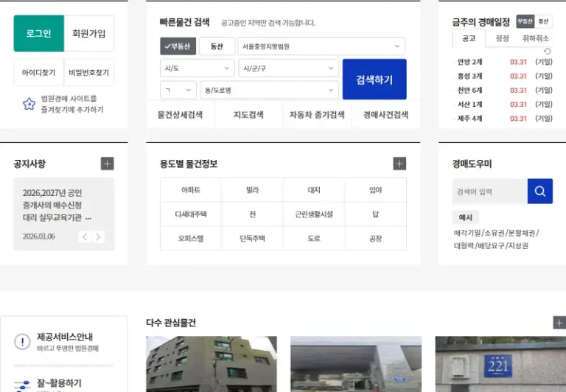Viewport: 566px width, 392px height.
Task: Select the 다세대주택 category cell
Action: [191, 214]
